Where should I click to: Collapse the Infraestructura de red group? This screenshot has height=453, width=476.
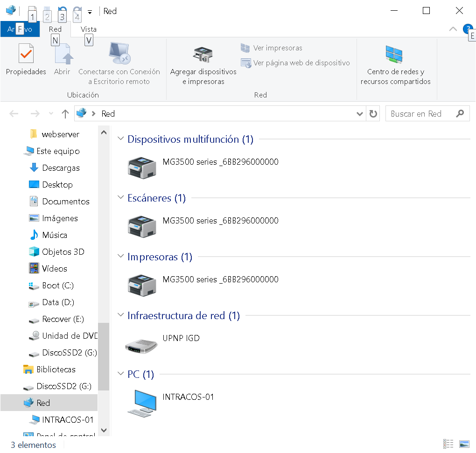point(120,315)
